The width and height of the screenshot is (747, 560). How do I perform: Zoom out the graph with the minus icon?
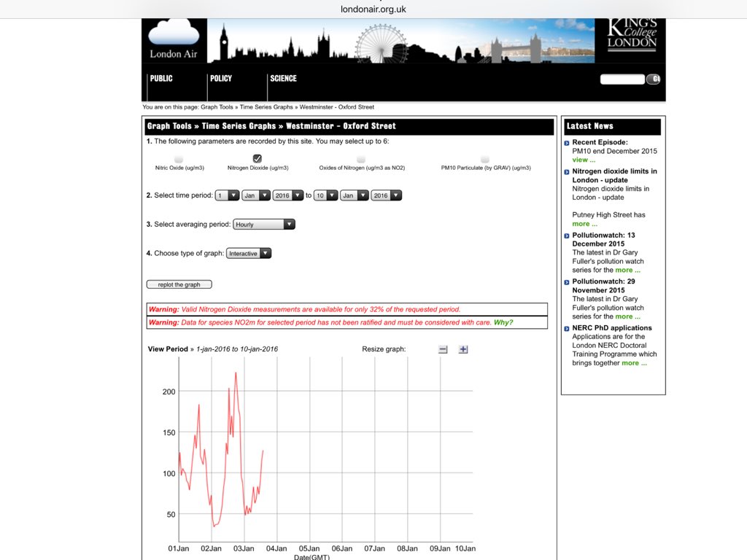pyautogui.click(x=442, y=349)
